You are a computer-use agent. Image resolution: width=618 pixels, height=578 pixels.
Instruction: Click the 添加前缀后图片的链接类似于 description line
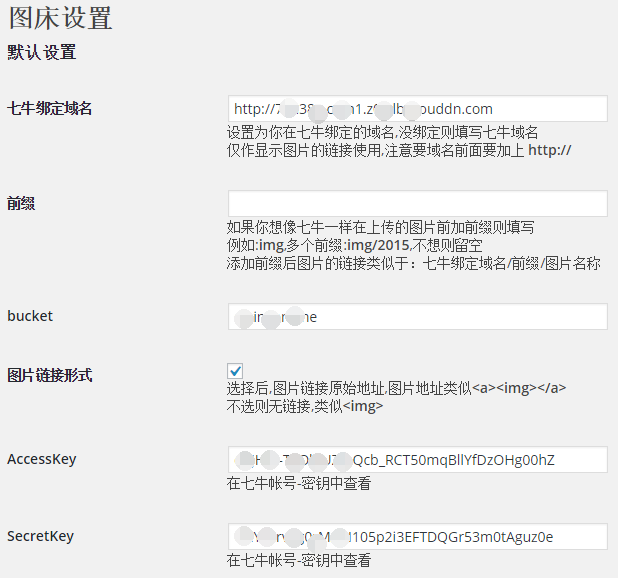point(413,264)
